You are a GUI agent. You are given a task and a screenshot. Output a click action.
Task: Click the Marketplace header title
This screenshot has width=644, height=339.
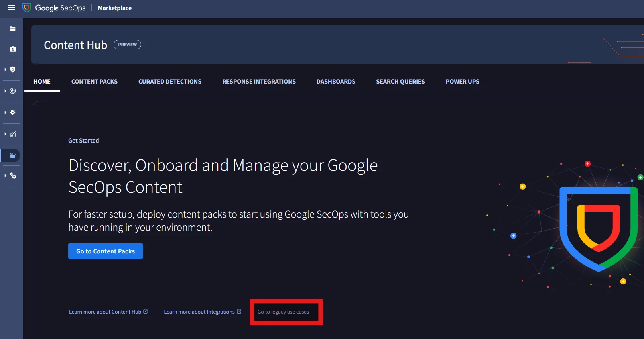114,8
